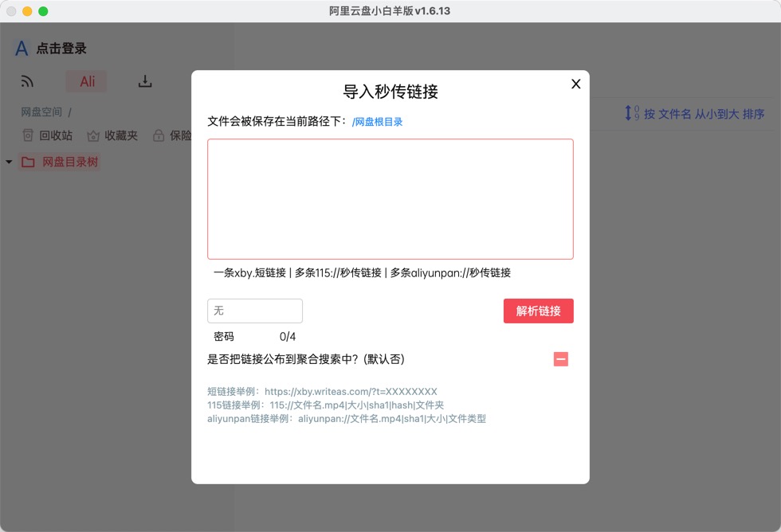The width and height of the screenshot is (781, 532).
Task: Click the 短链接举例 example text
Action: point(322,392)
